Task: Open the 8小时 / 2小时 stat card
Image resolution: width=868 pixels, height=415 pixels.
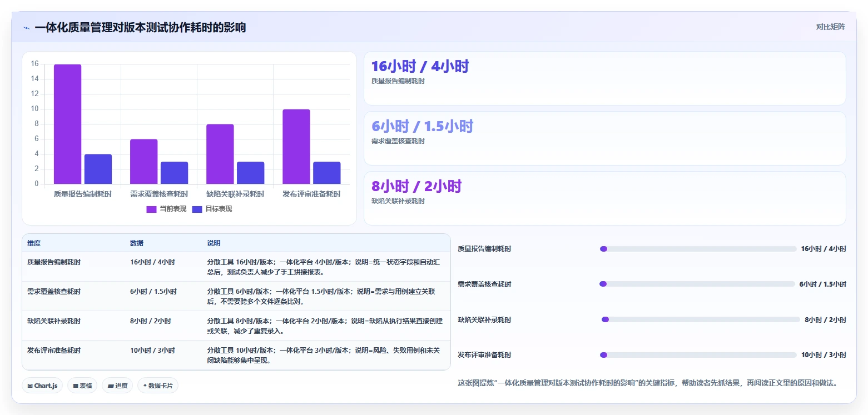Action: click(x=604, y=198)
